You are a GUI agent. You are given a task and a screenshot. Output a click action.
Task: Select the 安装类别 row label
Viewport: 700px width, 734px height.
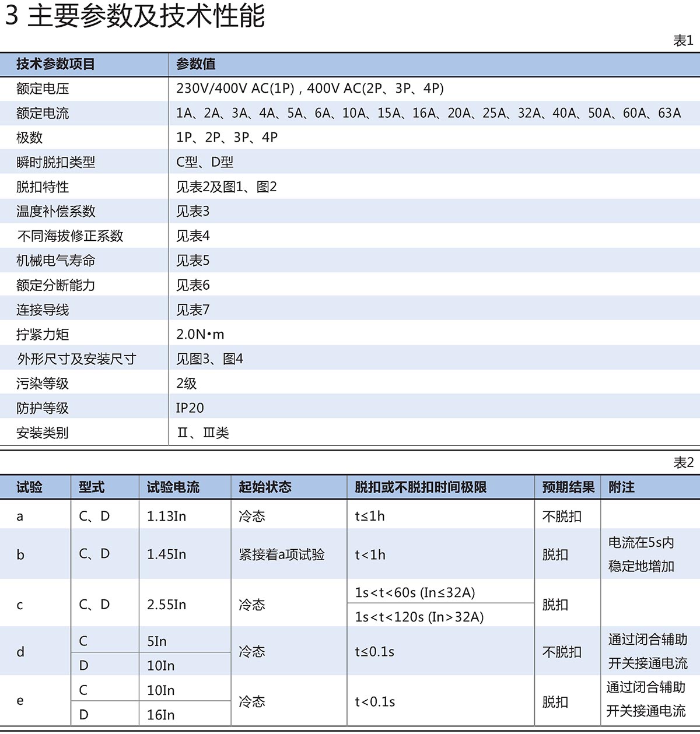click(x=43, y=433)
